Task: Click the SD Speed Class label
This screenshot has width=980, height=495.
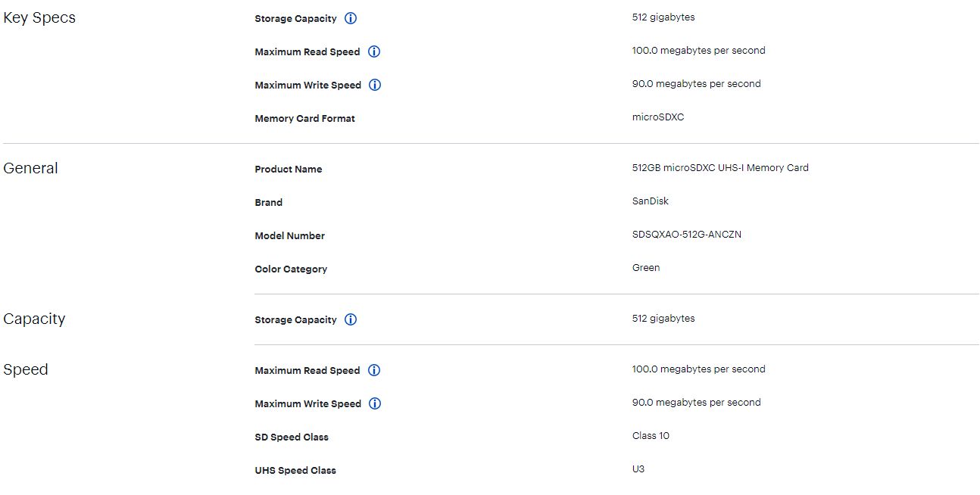Action: [292, 437]
